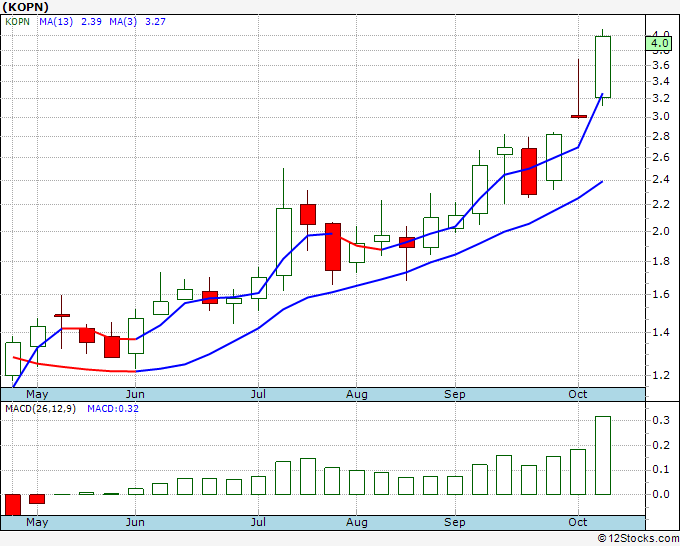Screen dimensions: 680x546
Task: Click the 0.3 MACD scale value
Action: (x=659, y=420)
